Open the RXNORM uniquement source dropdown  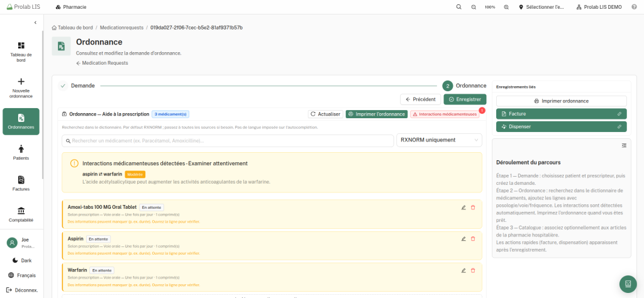(x=439, y=140)
